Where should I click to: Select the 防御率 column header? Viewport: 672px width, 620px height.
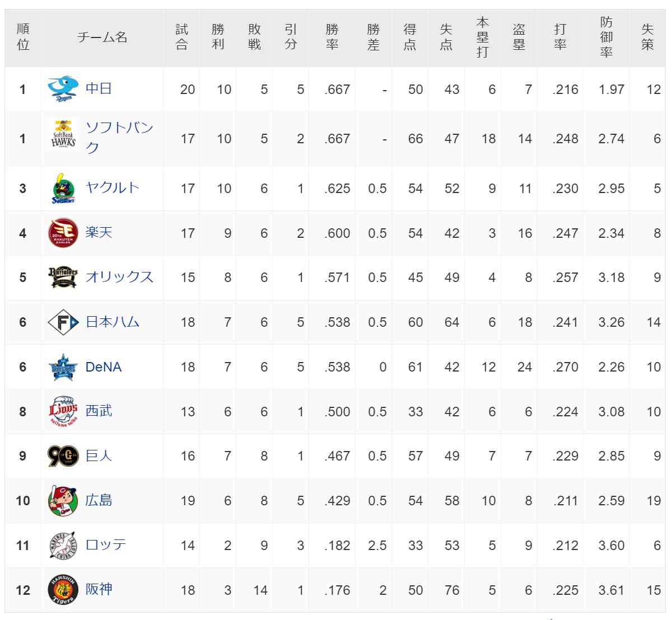pos(606,37)
